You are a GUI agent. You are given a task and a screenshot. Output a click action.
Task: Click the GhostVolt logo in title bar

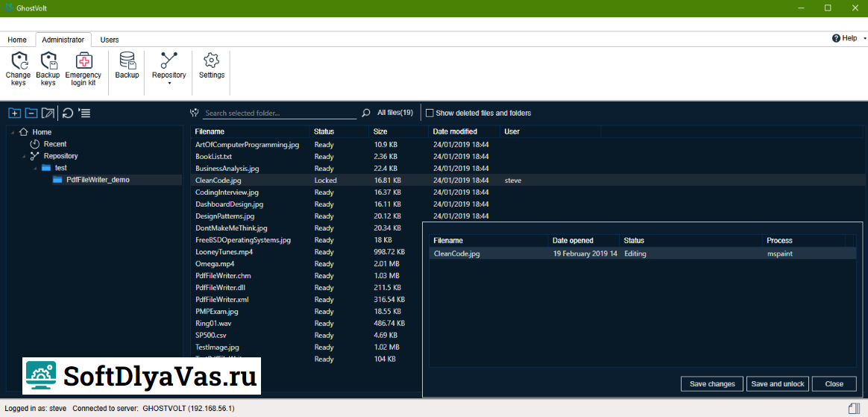click(x=9, y=7)
